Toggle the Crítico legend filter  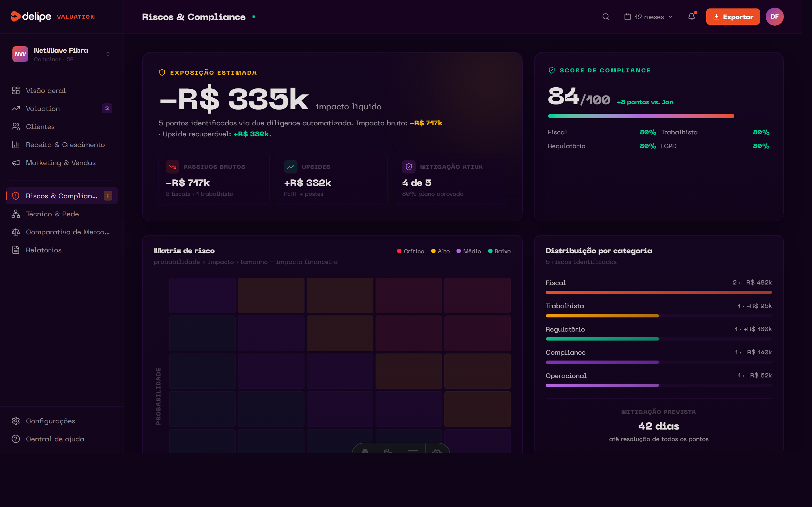point(410,251)
